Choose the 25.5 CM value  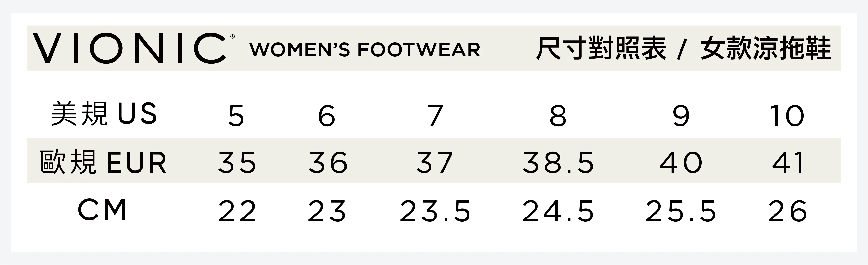pos(681,211)
